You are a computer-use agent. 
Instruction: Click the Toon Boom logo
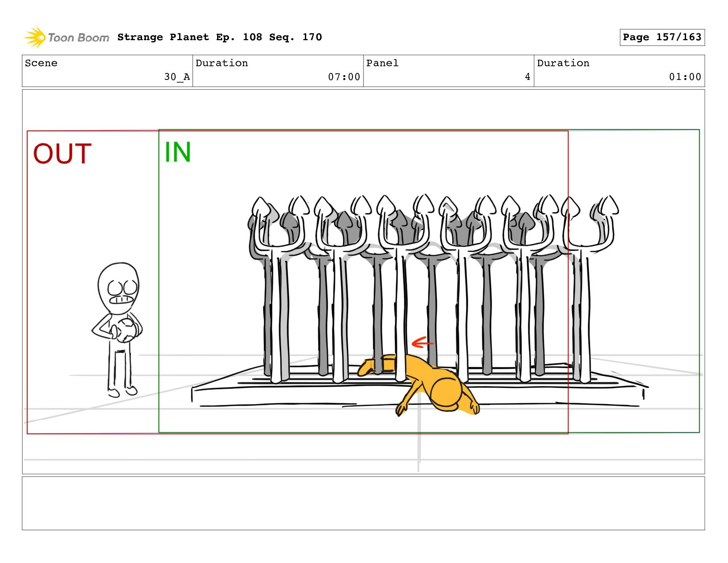pos(66,38)
